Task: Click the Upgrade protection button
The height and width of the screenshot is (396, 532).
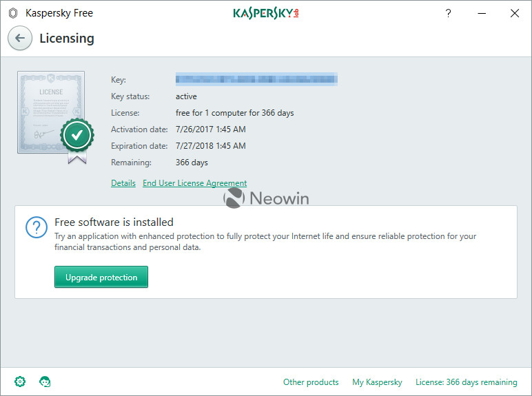Action: [x=101, y=277]
